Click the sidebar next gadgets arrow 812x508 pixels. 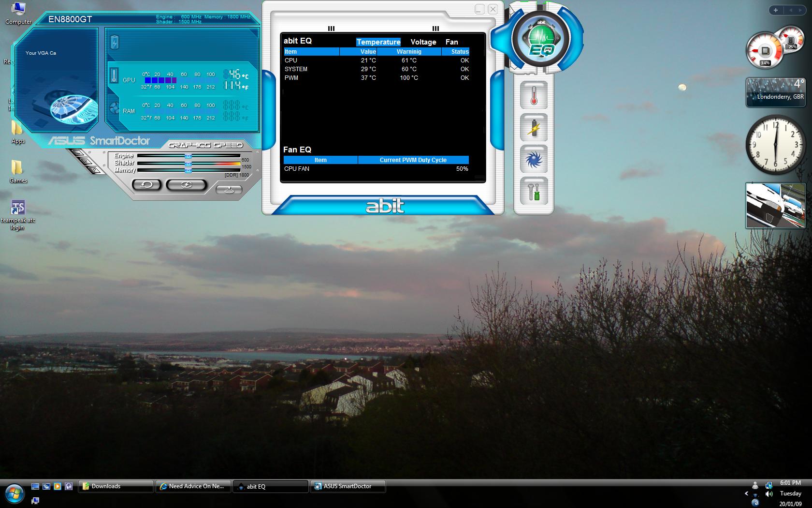(x=801, y=10)
